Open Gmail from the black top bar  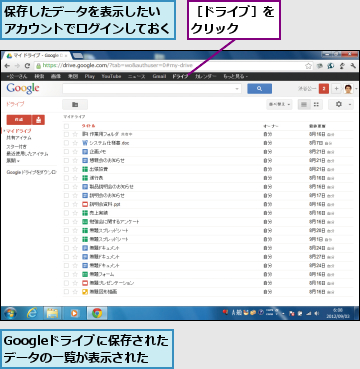[159, 76]
